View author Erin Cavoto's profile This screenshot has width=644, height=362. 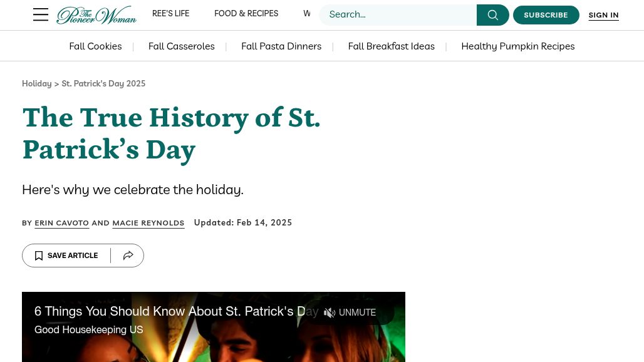(61, 223)
